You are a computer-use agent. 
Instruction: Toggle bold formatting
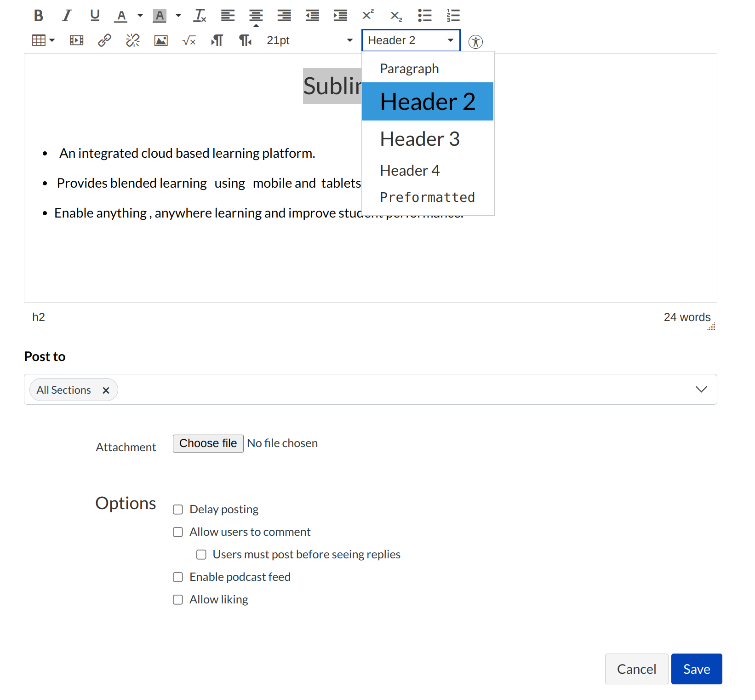(38, 15)
